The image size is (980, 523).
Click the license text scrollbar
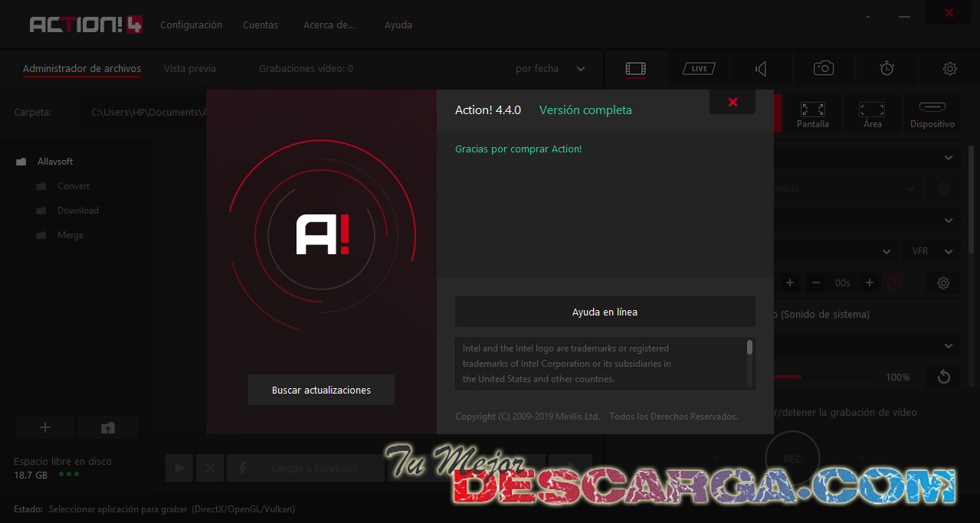pyautogui.click(x=749, y=348)
